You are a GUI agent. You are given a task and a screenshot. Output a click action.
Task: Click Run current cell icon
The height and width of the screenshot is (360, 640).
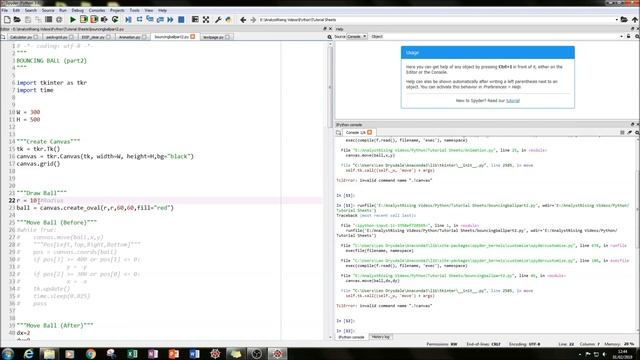click(x=83, y=19)
